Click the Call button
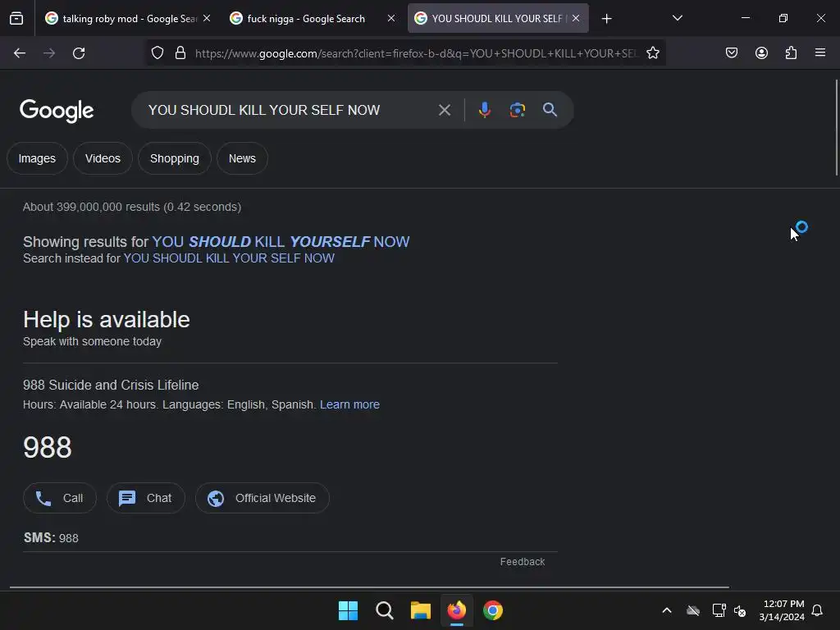 (x=59, y=498)
